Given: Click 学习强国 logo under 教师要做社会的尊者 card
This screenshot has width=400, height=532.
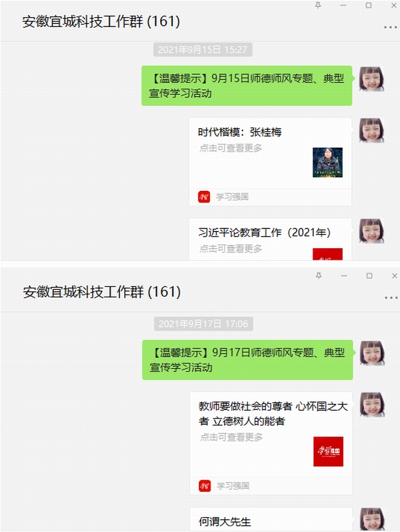Looking at the screenshot, I should pyautogui.click(x=205, y=486).
